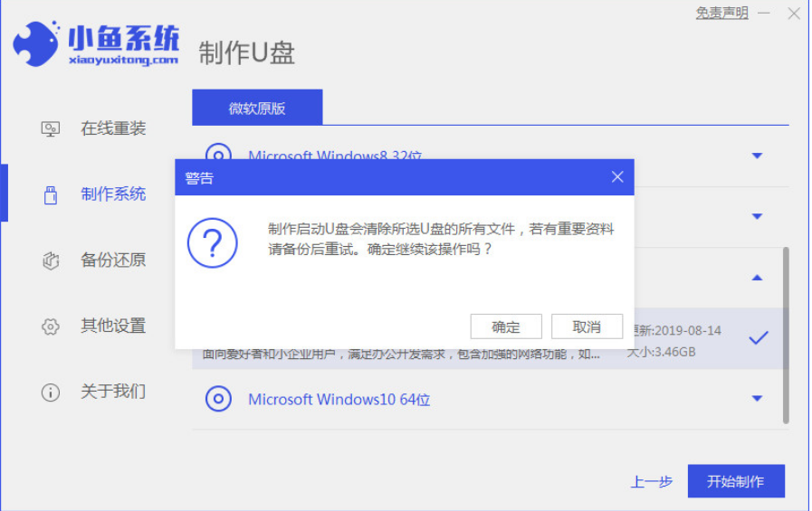Image resolution: width=812 pixels, height=511 pixels.
Task: Select Microsoft Windows8 32位 radio button
Action: click(218, 154)
